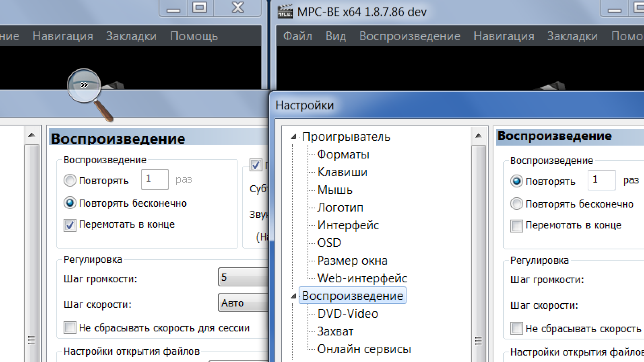Select Мышь in the settings tree
The width and height of the screenshot is (644, 362).
pos(334,190)
